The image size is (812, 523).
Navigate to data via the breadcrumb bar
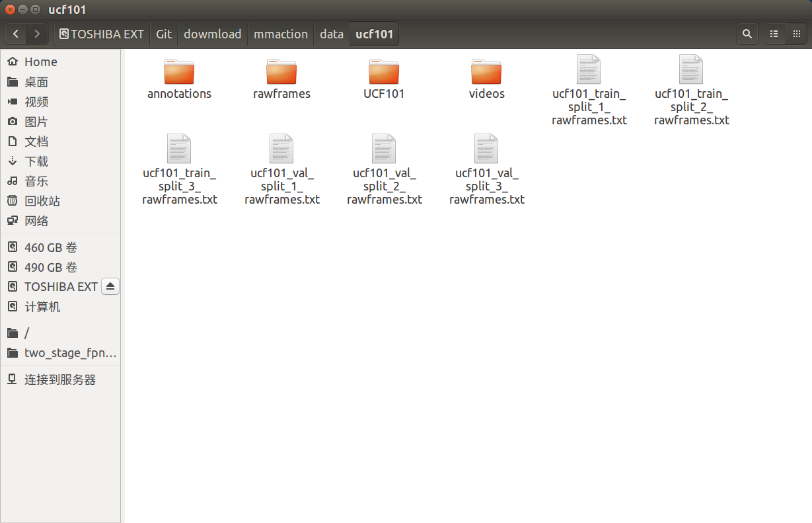(x=331, y=34)
